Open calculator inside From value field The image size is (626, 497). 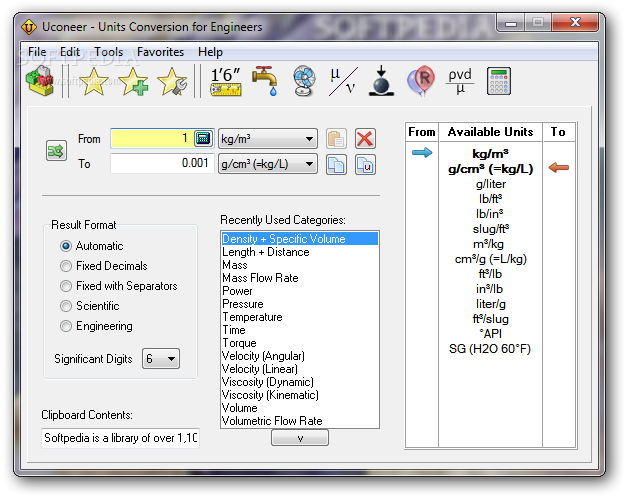click(203, 138)
